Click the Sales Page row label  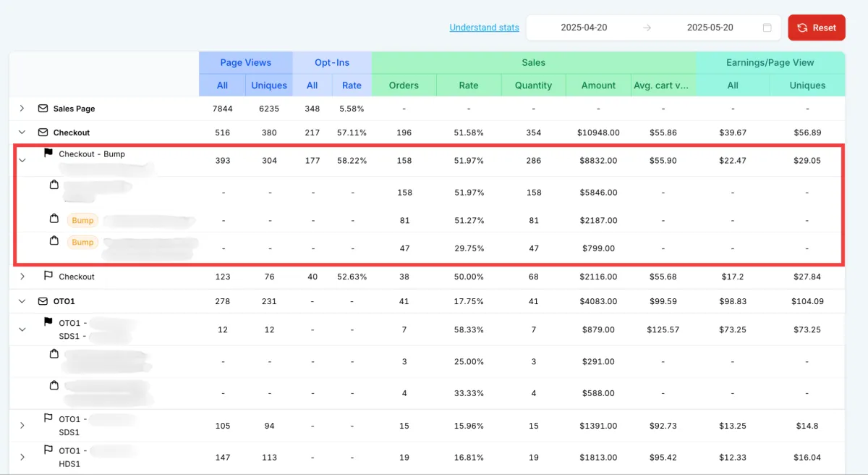point(74,109)
